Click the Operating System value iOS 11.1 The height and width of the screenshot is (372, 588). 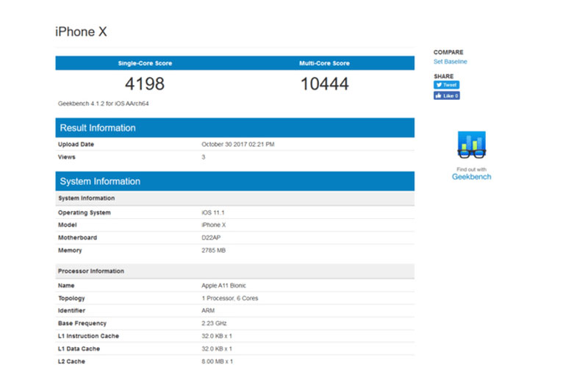tap(212, 212)
